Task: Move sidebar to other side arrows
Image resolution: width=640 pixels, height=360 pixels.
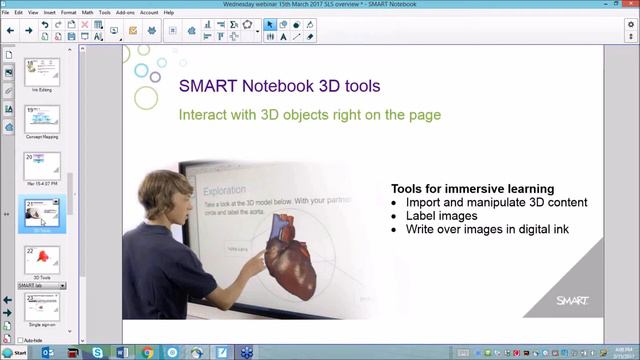Action: 7,214
